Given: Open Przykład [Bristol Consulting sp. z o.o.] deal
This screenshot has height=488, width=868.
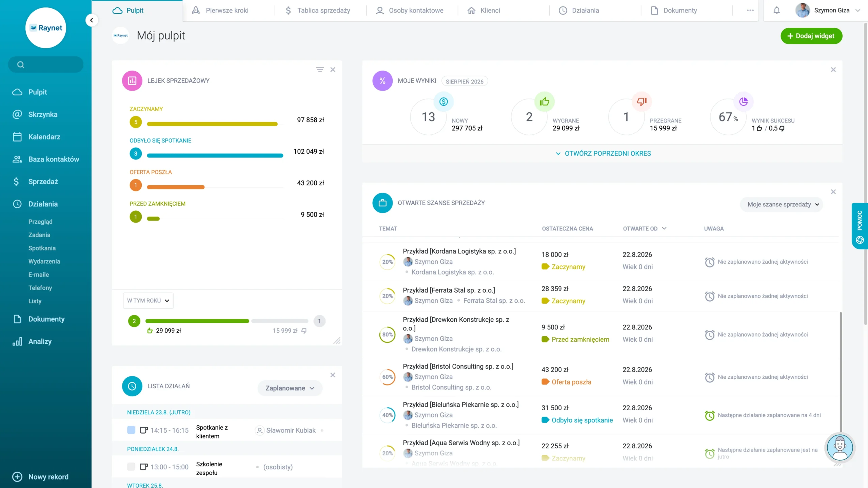Looking at the screenshot, I should (458, 367).
